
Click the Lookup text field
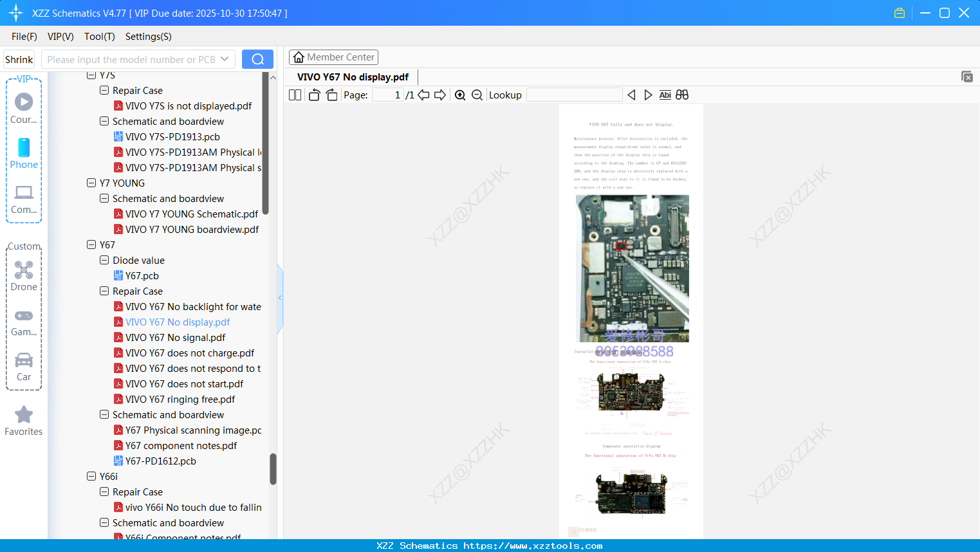tap(574, 95)
